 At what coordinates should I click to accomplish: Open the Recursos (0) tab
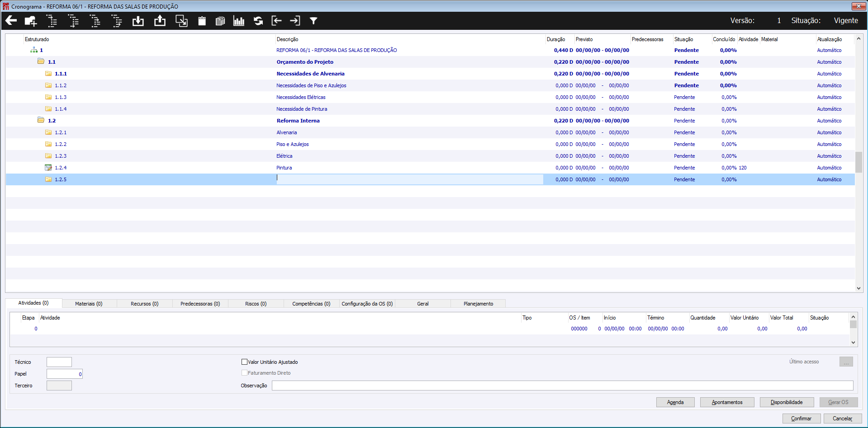[145, 304]
